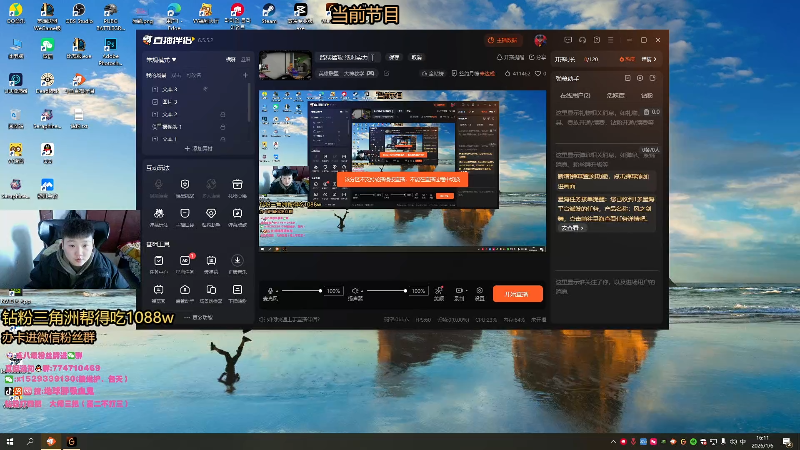Open the QQ penguin desktop icon
The width and height of the screenshot is (800, 450).
pyautogui.click(x=47, y=154)
